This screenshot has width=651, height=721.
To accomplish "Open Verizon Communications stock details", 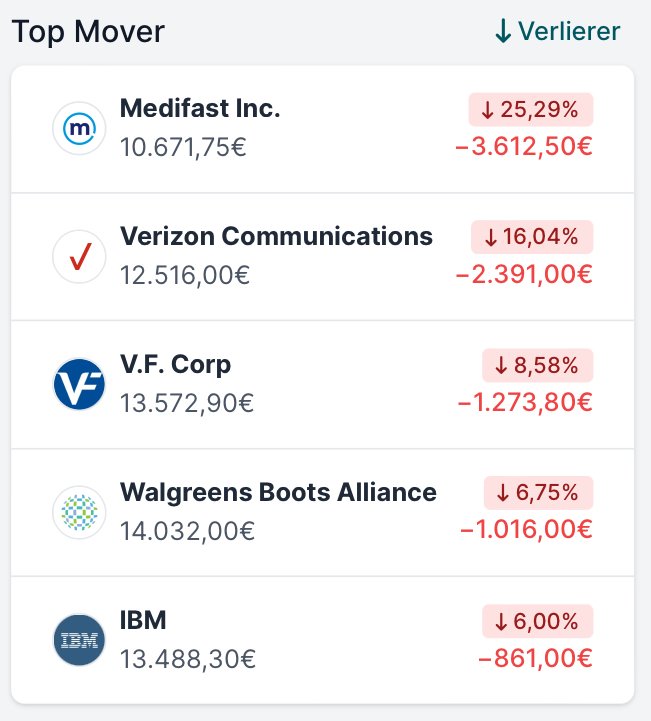I will (276, 236).
